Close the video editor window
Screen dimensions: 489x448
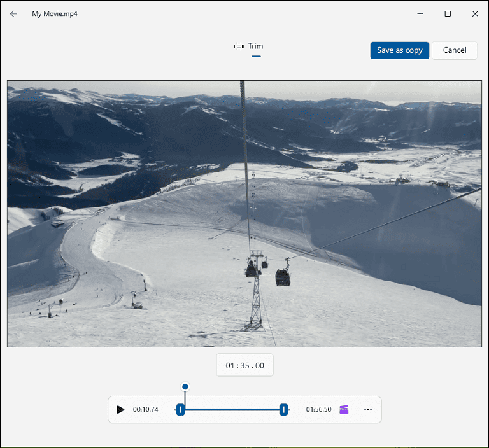click(x=475, y=14)
